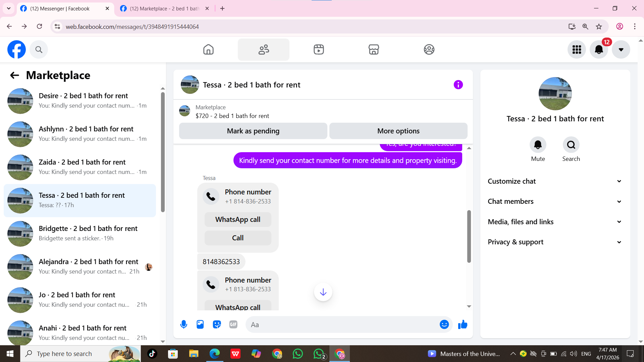Attach a photo using image icon
The width and height of the screenshot is (644, 362).
coord(200,324)
